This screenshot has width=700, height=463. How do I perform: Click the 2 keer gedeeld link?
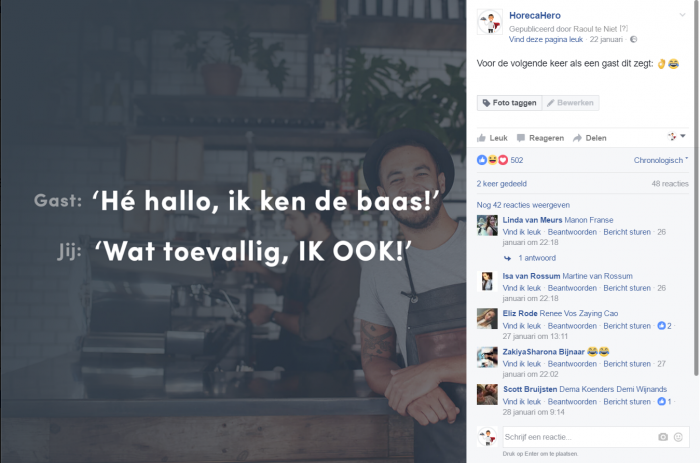pos(502,184)
